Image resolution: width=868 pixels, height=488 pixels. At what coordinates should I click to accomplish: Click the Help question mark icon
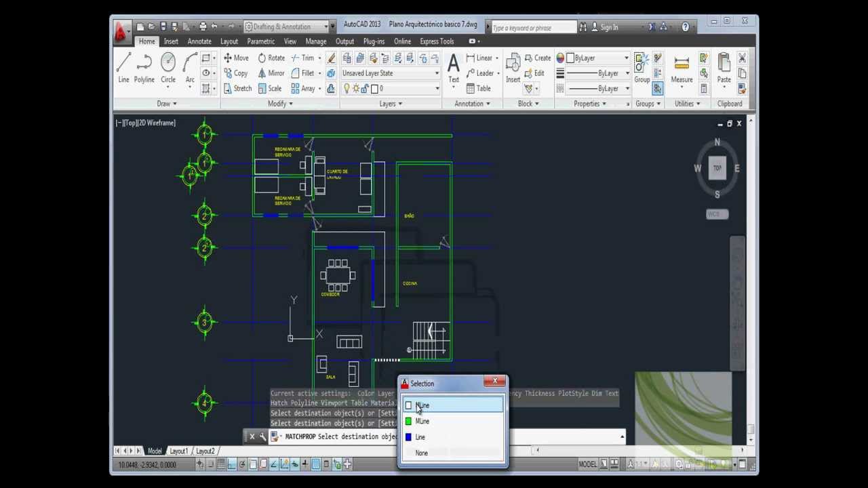[685, 27]
